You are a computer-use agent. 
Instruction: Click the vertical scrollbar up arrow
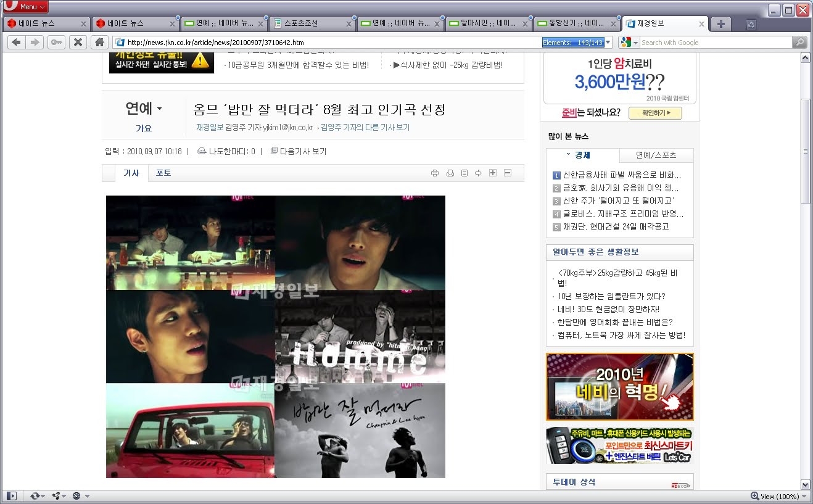[x=805, y=57]
